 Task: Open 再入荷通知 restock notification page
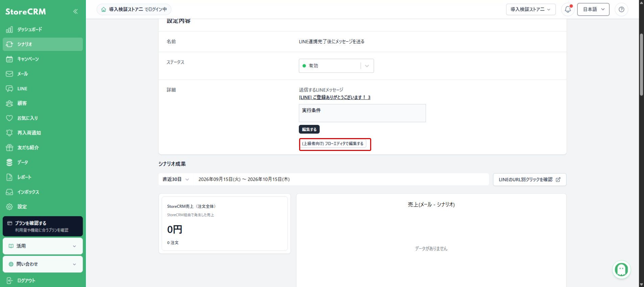[x=43, y=133]
